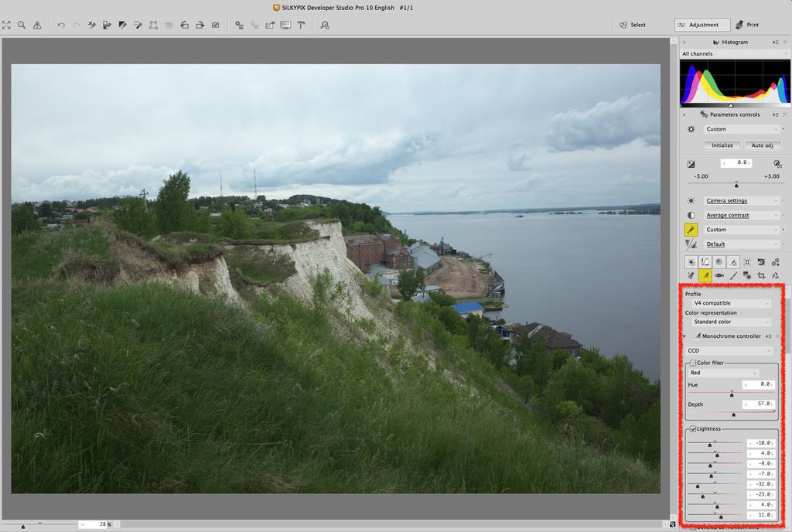Screen dimensions: 792x532
Task: Click the rotate left icon in toolbar
Action: [x=184, y=25]
